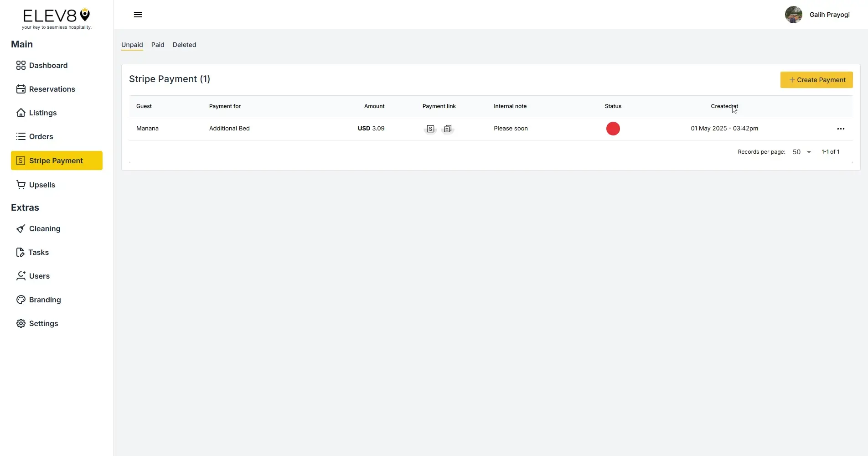868x456 pixels.
Task: Expand the user menu for Galih Prayogi
Action: click(817, 15)
